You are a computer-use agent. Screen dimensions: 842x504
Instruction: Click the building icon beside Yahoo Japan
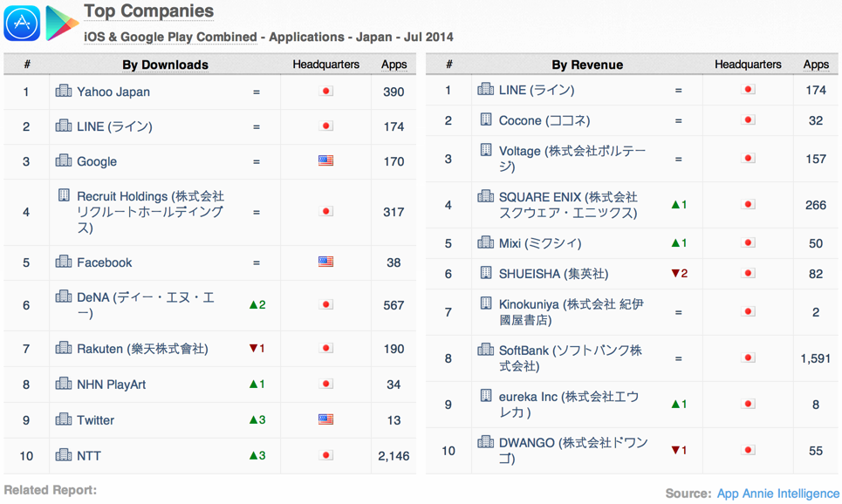point(64,91)
